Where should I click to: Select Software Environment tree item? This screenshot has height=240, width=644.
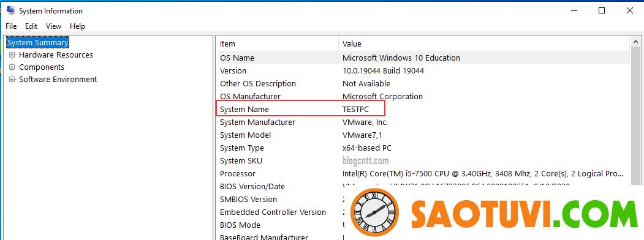click(x=58, y=79)
